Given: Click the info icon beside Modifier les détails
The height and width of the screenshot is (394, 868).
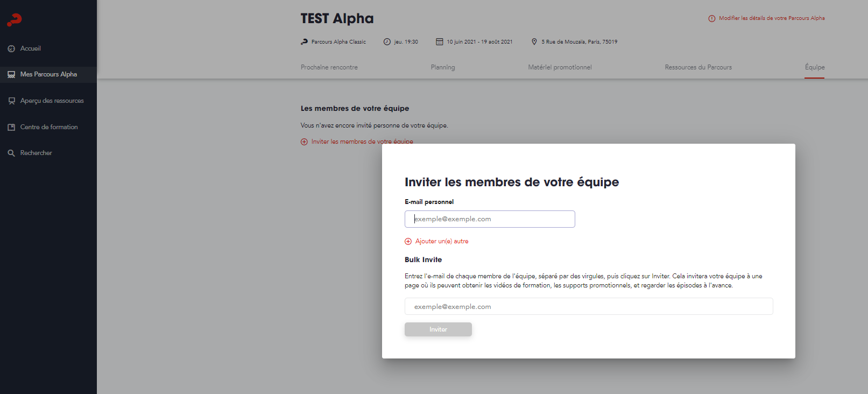Looking at the screenshot, I should [712, 18].
